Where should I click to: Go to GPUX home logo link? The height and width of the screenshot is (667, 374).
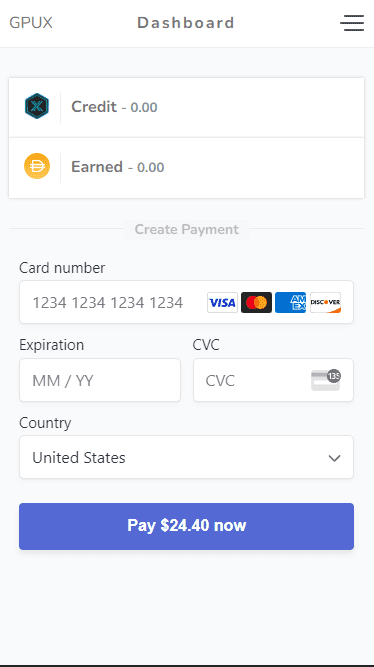[31, 23]
